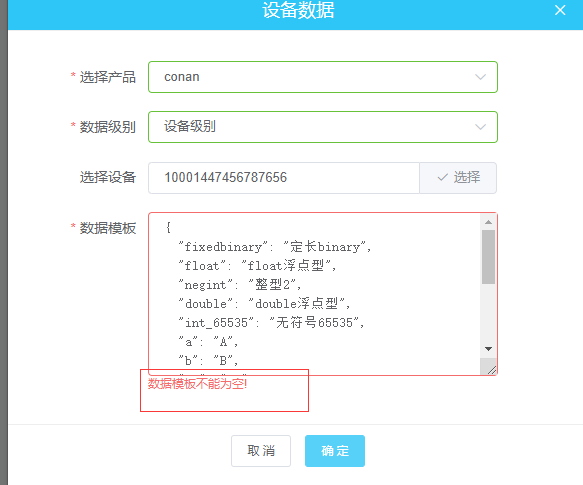Screen dimensions: 583x485
Task: Click the textarea resize grip corner
Action: 491,369
